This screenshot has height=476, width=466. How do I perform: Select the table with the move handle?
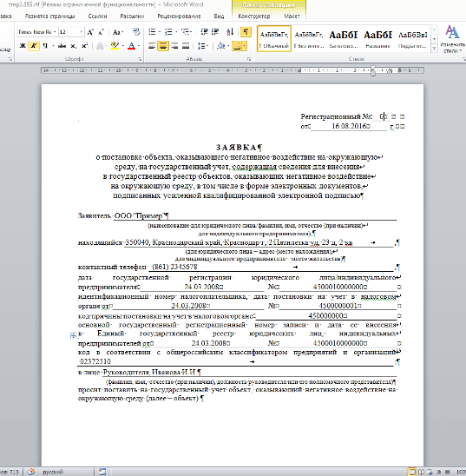tap(73, 335)
